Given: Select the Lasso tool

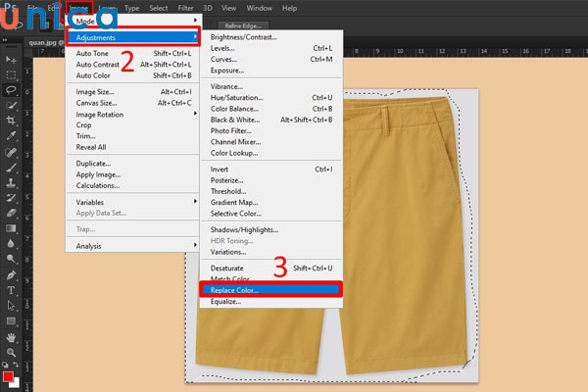Looking at the screenshot, I should pos(11,88).
